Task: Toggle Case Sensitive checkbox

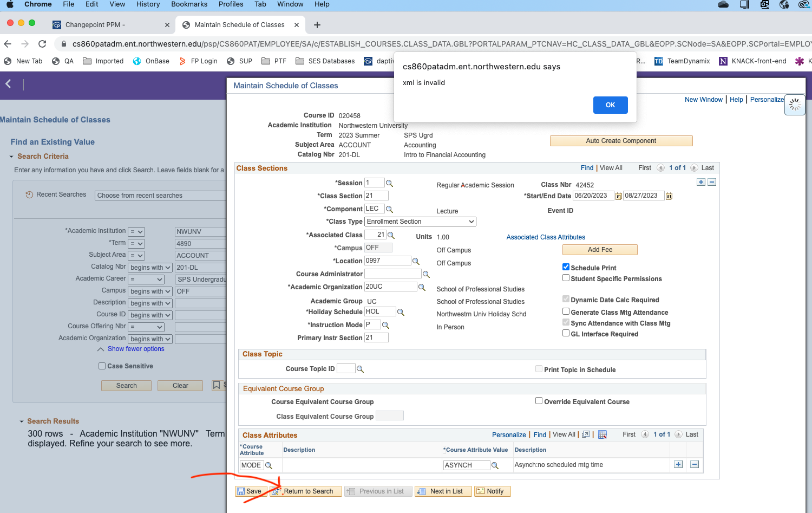Action: coord(102,366)
